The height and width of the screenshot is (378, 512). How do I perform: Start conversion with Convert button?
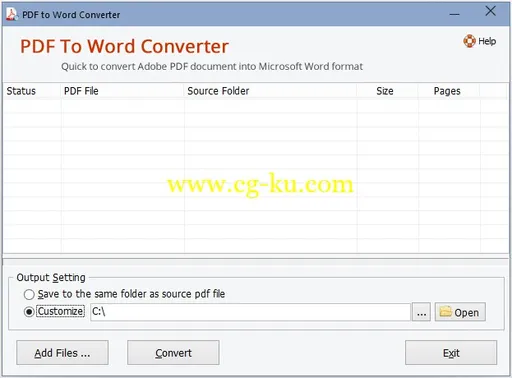click(173, 353)
